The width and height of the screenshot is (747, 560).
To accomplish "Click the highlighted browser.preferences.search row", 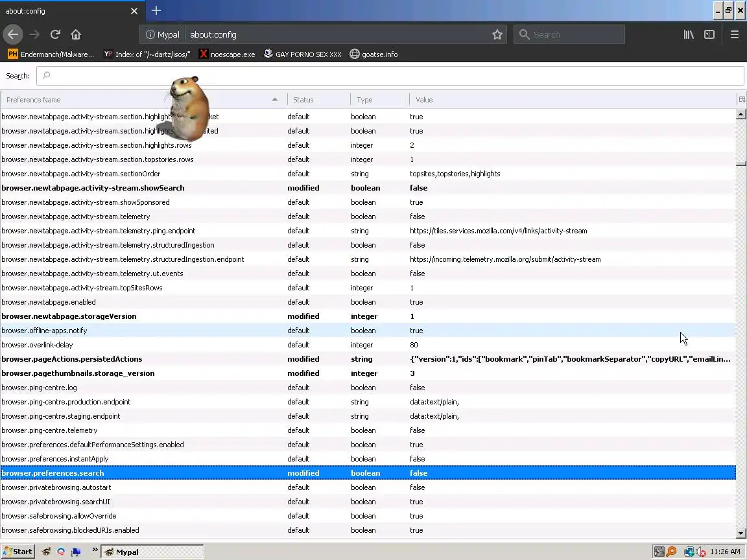I will pyautogui.click(x=368, y=473).
